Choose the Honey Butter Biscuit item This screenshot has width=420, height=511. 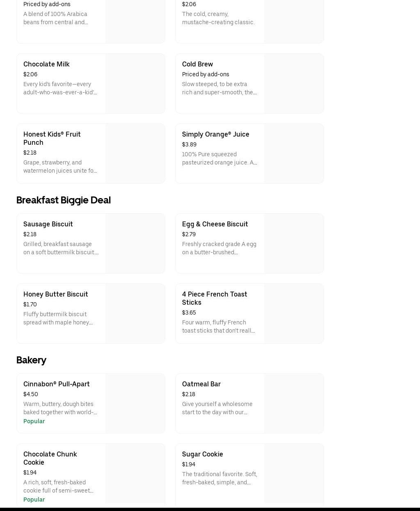coord(55,294)
